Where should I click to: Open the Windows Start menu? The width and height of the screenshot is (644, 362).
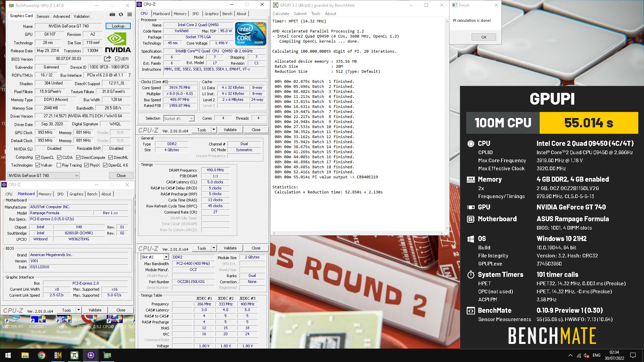point(8,355)
